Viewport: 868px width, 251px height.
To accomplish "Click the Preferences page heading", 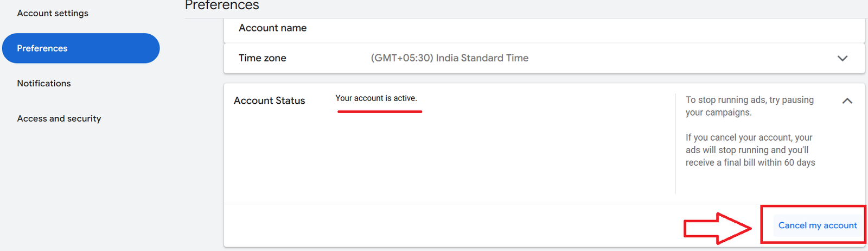I will (x=222, y=5).
